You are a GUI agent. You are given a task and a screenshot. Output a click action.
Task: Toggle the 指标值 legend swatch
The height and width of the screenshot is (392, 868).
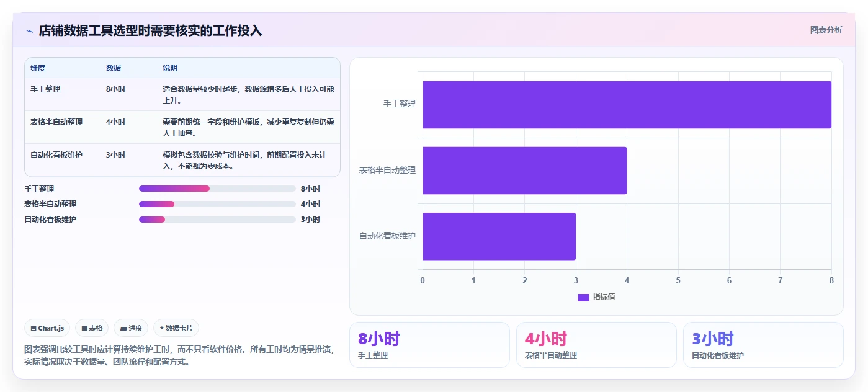click(x=583, y=297)
